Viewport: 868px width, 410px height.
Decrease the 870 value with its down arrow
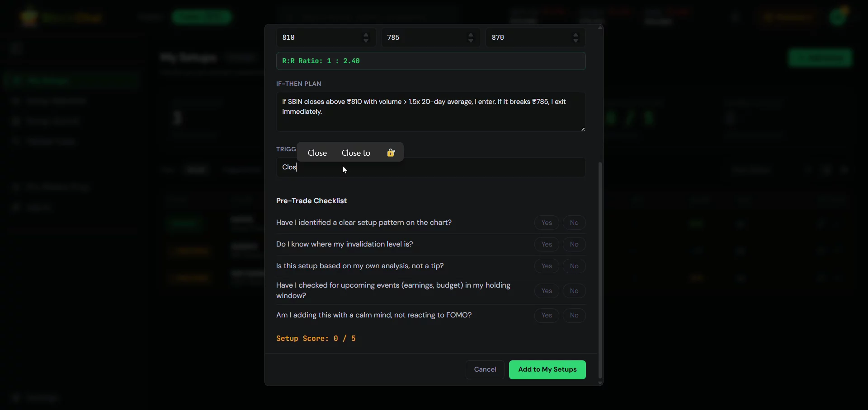coord(576,41)
